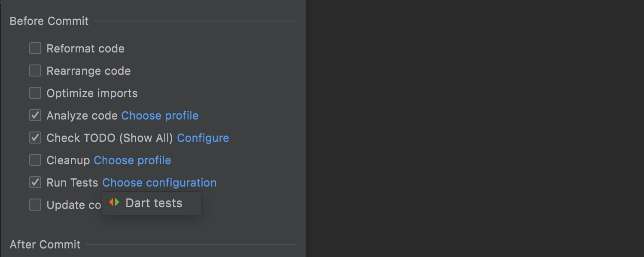The height and width of the screenshot is (257, 644).
Task: Disable the Check TODO checkbox
Action: [35, 138]
